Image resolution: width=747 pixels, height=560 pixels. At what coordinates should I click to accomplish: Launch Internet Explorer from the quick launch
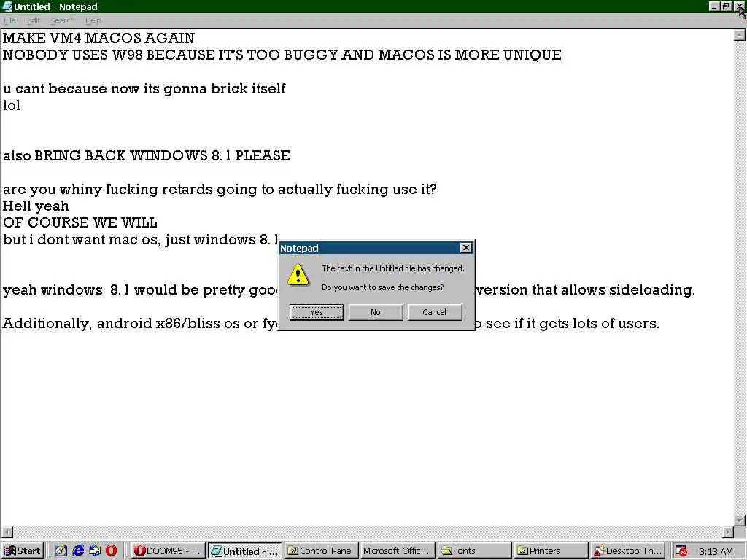click(78, 551)
